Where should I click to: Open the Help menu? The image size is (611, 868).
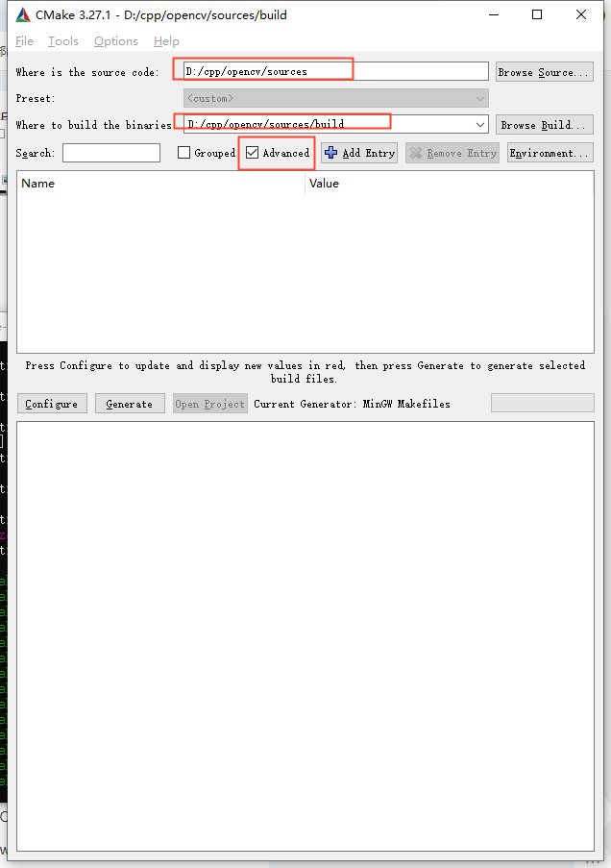[166, 41]
